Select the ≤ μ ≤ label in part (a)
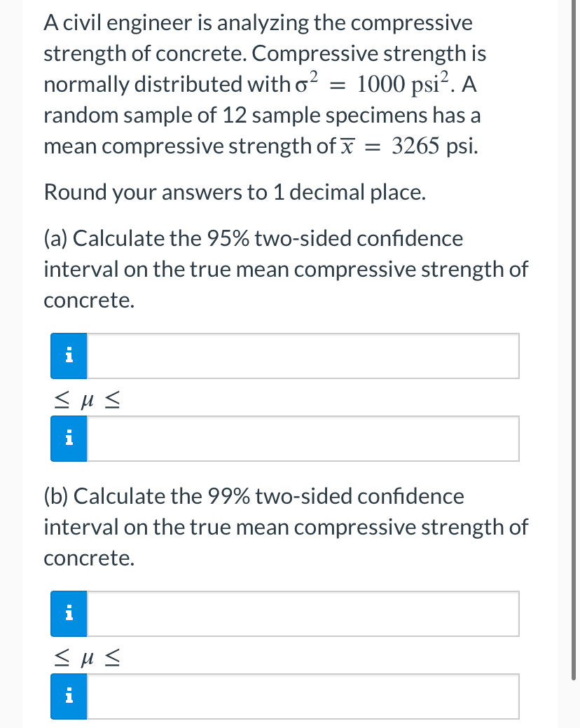This screenshot has height=728, width=580. pyautogui.click(x=85, y=399)
